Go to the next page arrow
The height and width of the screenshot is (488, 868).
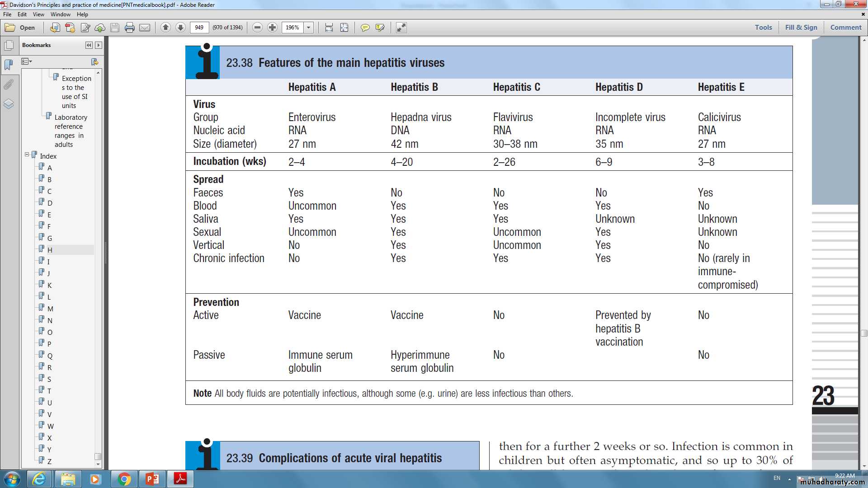[180, 28]
